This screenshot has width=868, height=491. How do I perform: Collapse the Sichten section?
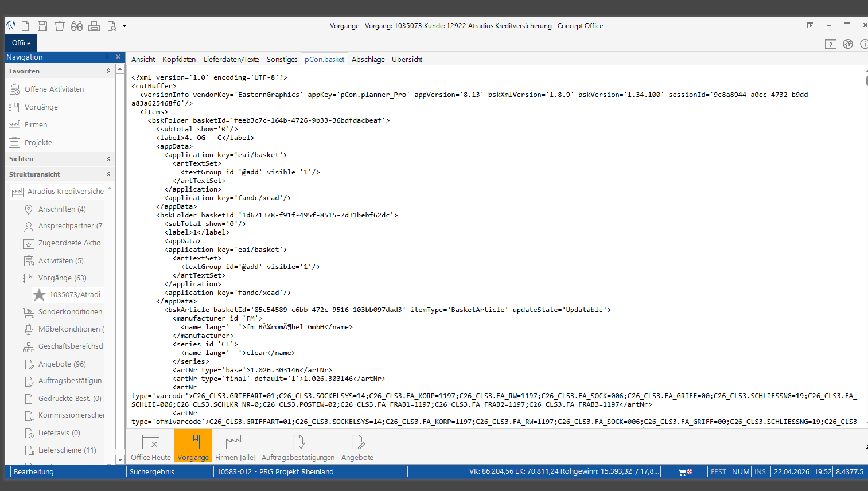(x=108, y=159)
